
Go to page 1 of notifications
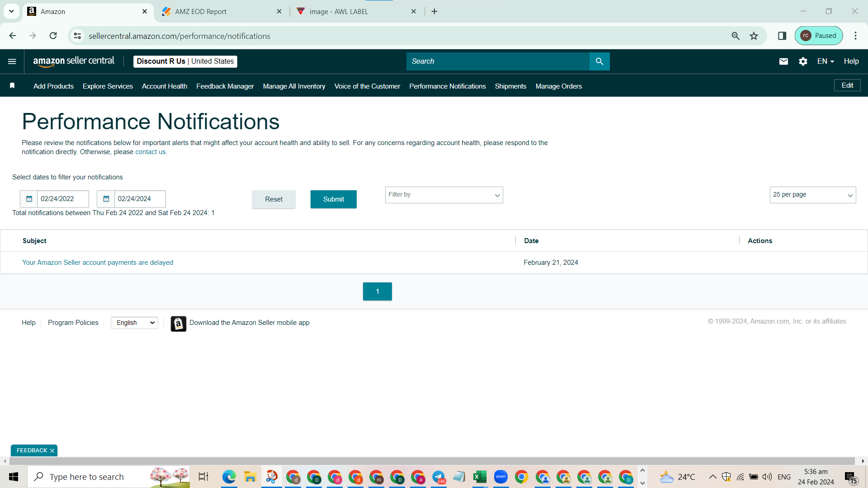(x=377, y=291)
